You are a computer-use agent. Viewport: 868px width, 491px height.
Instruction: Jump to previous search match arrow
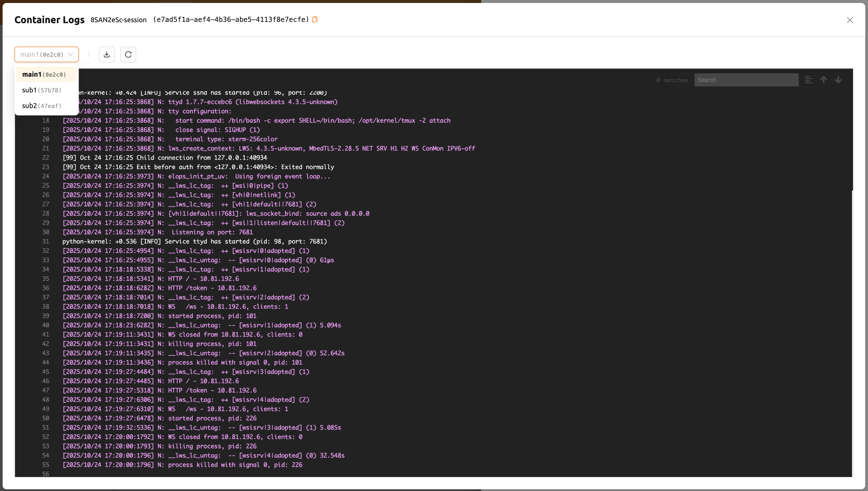(x=824, y=80)
